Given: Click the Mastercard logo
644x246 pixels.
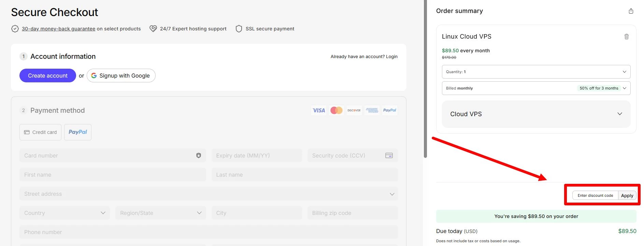Looking at the screenshot, I should [x=336, y=110].
